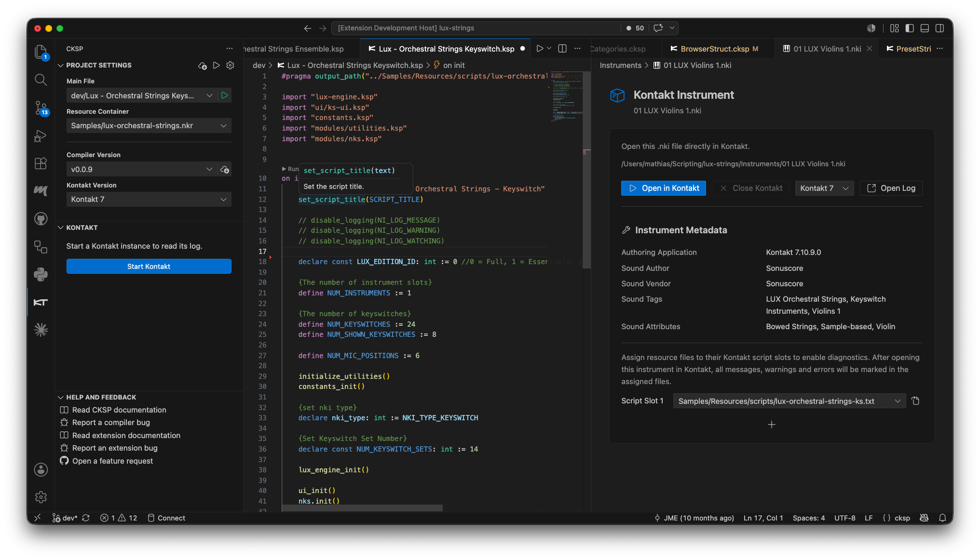Click the Open in Kontakt button
The width and height of the screenshot is (980, 560).
[664, 188]
